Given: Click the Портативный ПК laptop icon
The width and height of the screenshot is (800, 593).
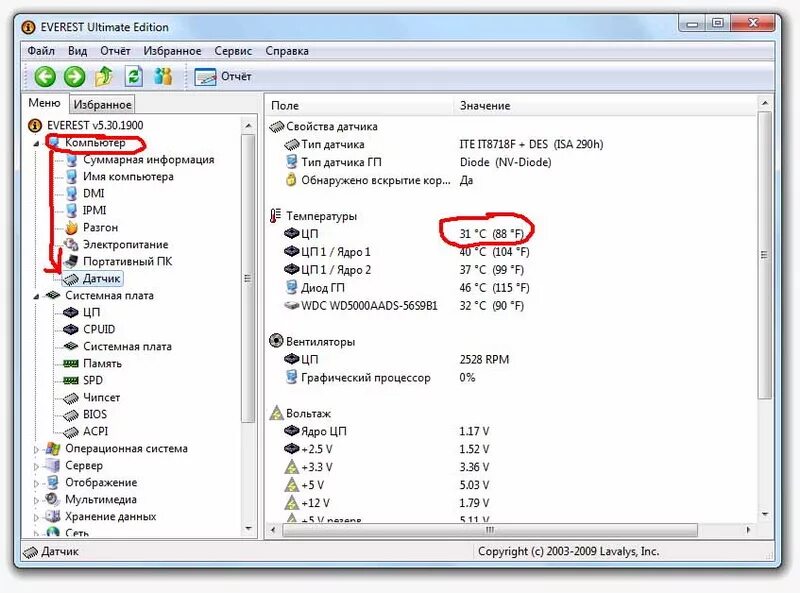Looking at the screenshot, I should click(71, 261).
